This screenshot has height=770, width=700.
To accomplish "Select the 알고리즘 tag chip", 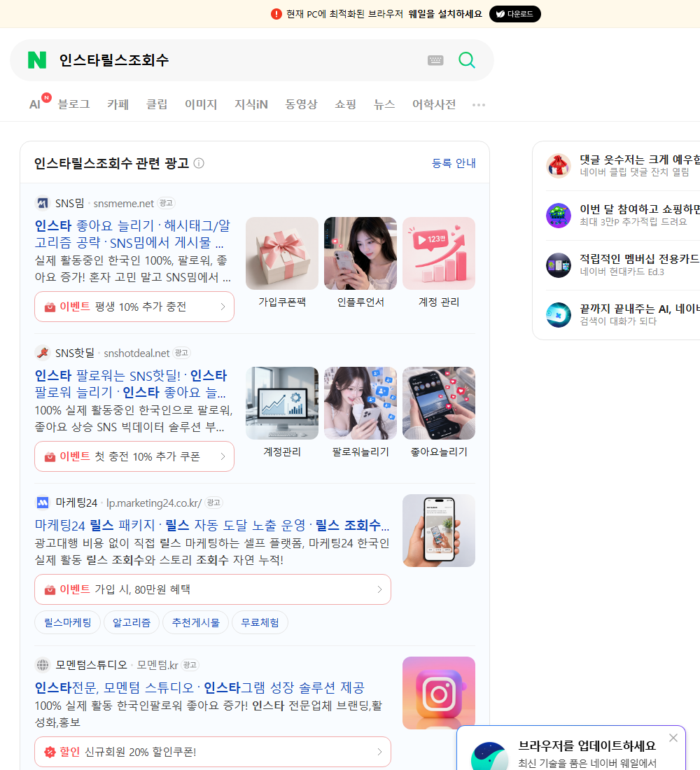I will [132, 623].
